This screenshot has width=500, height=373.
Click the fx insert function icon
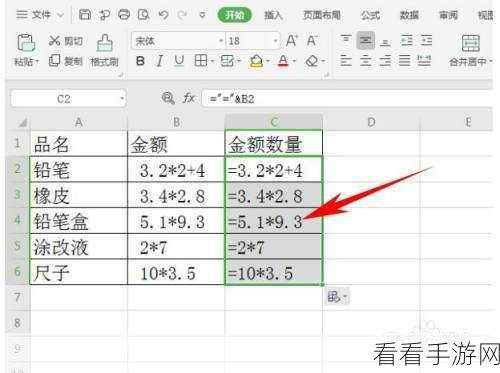click(x=189, y=98)
